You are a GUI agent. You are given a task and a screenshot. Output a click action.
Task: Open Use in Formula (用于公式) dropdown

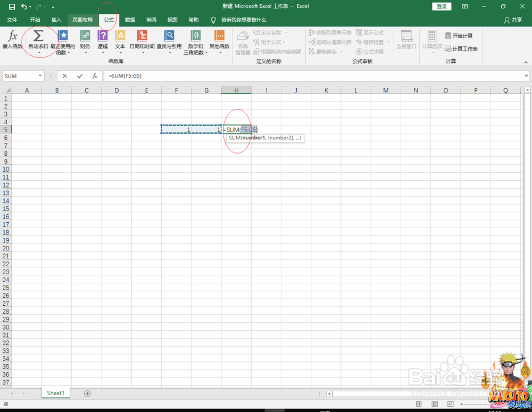(x=284, y=43)
